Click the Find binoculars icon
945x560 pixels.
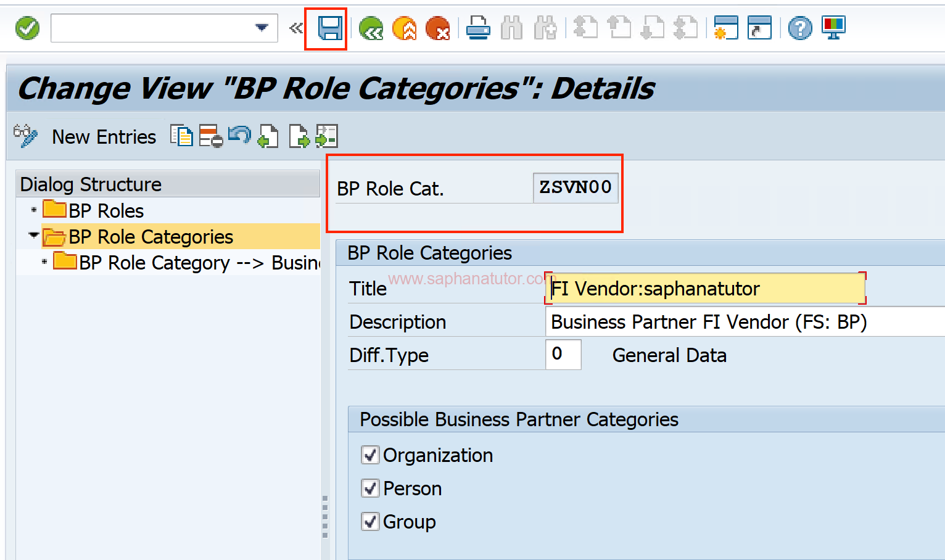pos(512,28)
